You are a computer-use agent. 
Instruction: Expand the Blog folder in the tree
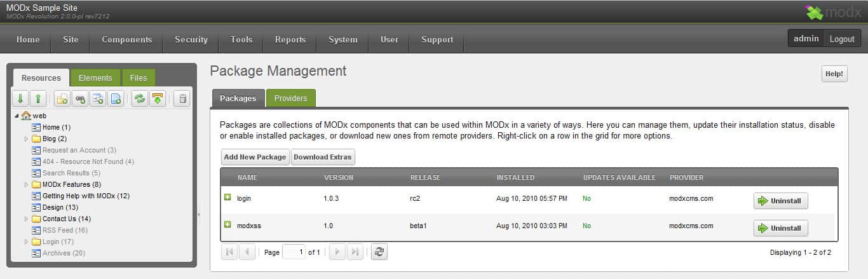coord(27,139)
